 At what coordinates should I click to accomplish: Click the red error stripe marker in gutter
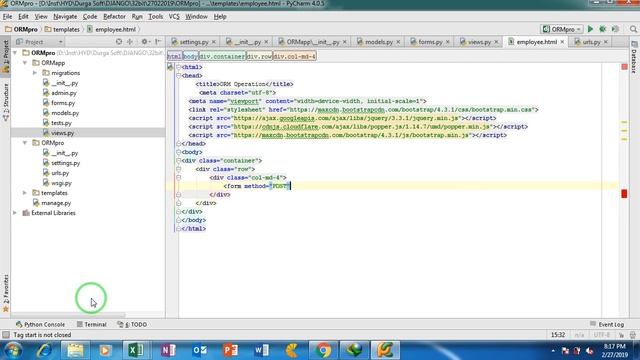click(624, 193)
